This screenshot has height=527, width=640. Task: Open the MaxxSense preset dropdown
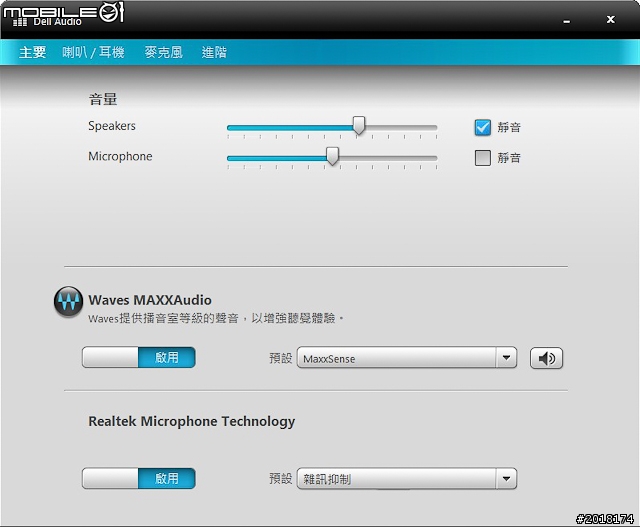click(x=407, y=358)
